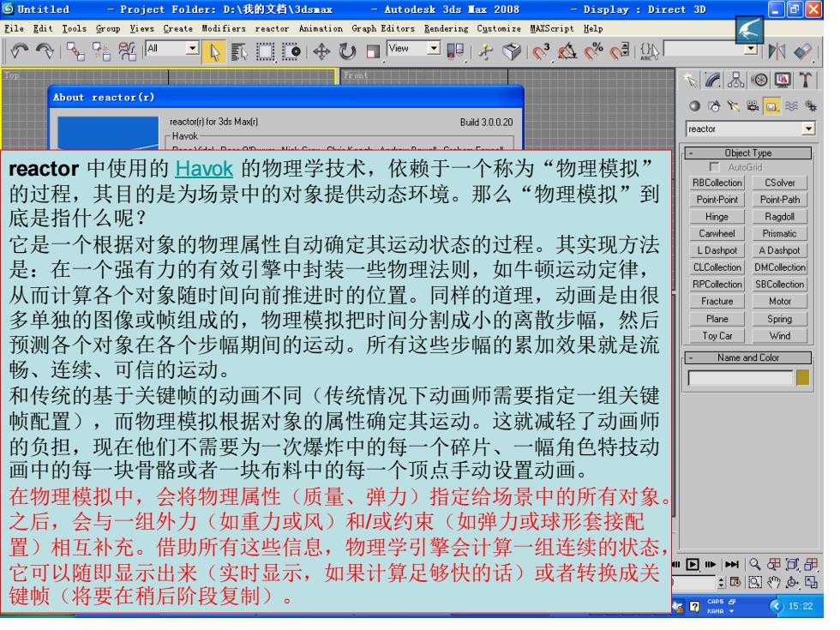
Task: Click the CSolver object type button
Action: 779,183
